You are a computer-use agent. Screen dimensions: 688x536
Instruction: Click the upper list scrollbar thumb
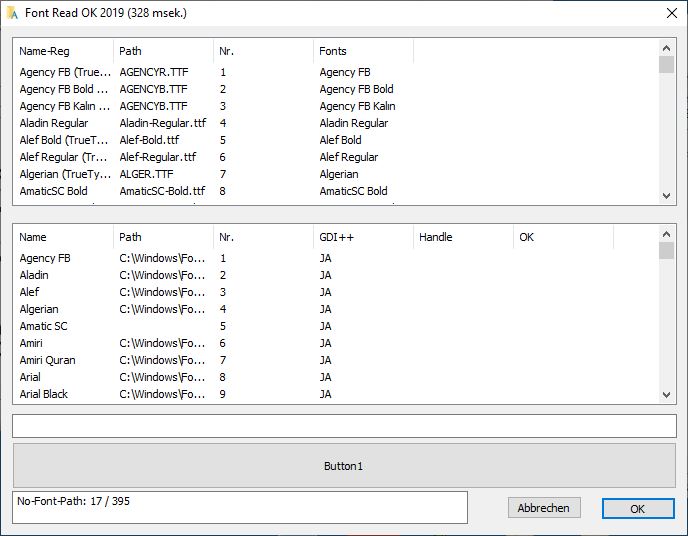point(666,64)
